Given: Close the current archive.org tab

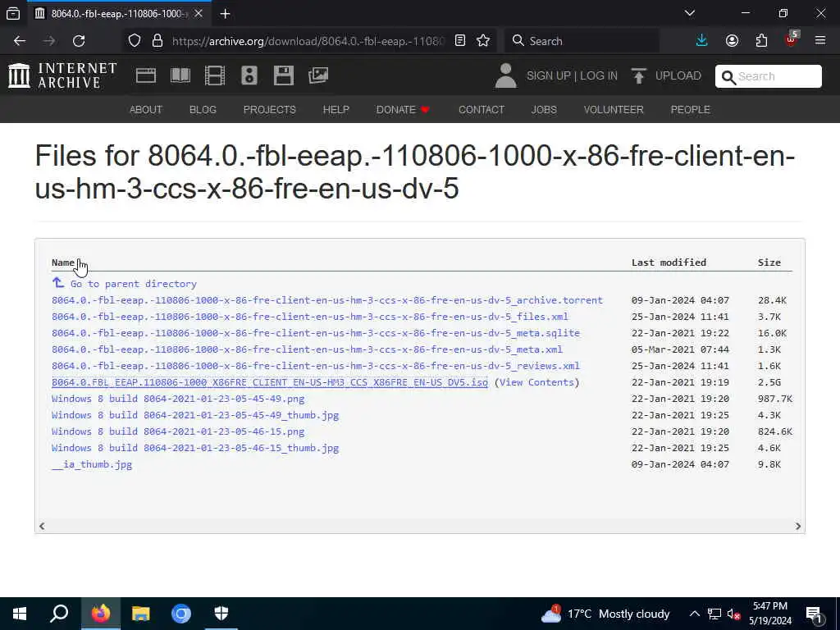Looking at the screenshot, I should coord(199,13).
